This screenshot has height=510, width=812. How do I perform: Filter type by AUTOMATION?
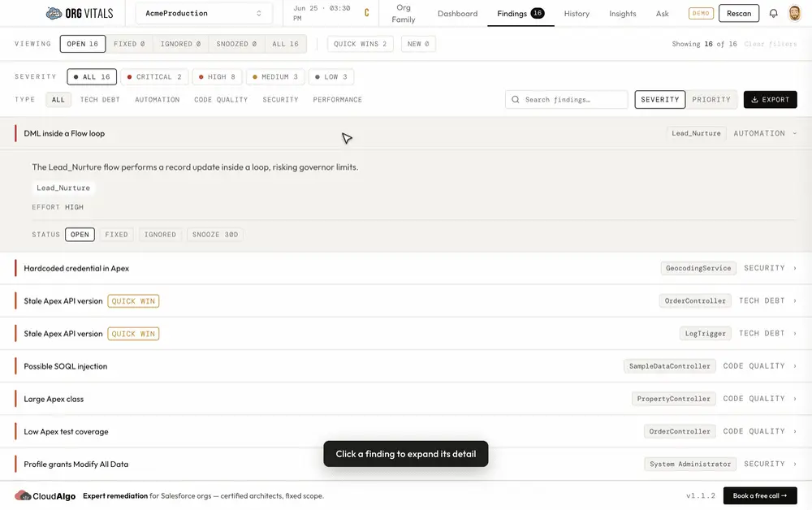pyautogui.click(x=157, y=99)
